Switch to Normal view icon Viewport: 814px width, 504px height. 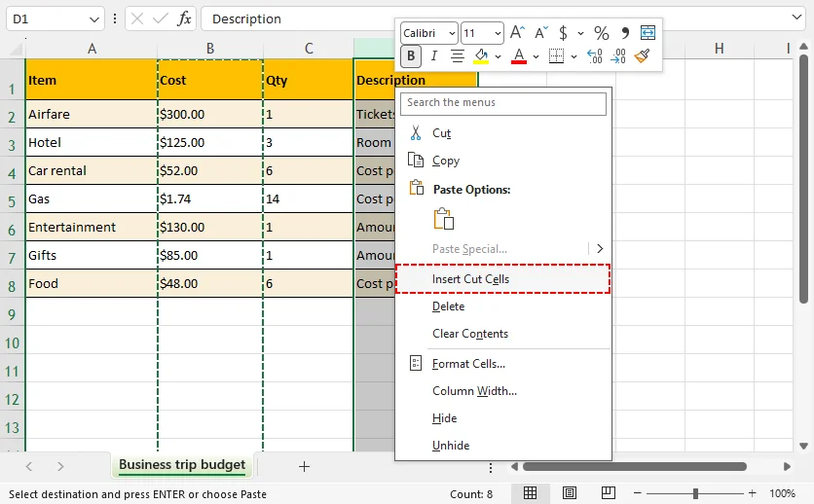(530, 493)
